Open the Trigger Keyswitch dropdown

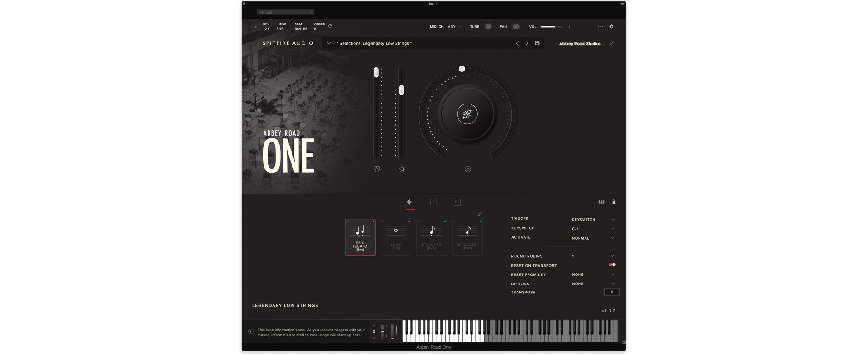pos(593,220)
